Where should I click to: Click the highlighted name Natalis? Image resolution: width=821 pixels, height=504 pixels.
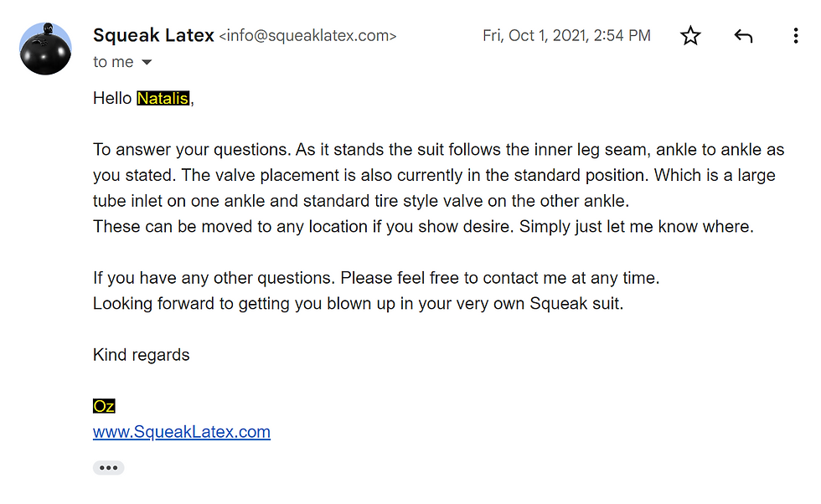[163, 99]
